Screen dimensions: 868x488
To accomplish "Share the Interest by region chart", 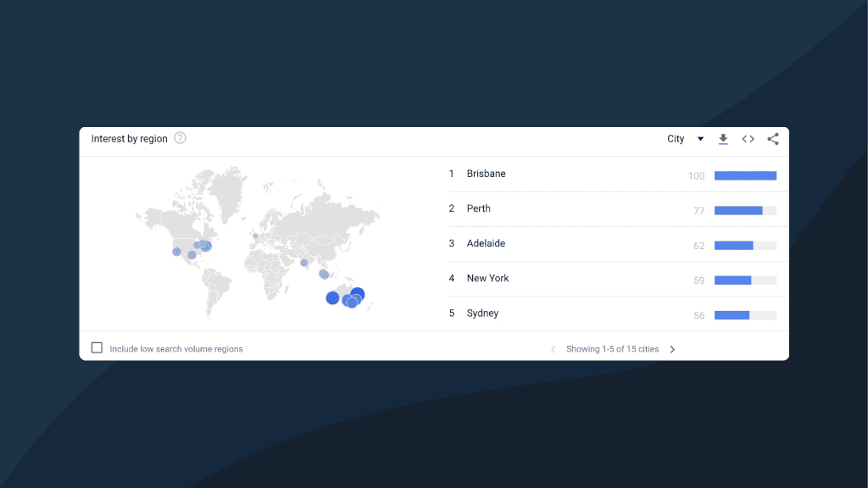I will [773, 139].
